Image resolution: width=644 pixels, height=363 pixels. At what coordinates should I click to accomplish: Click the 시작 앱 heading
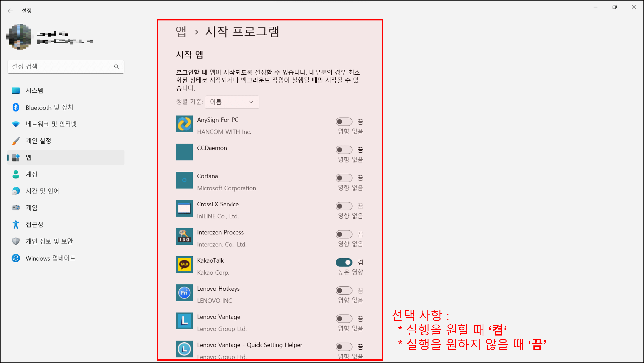point(189,55)
